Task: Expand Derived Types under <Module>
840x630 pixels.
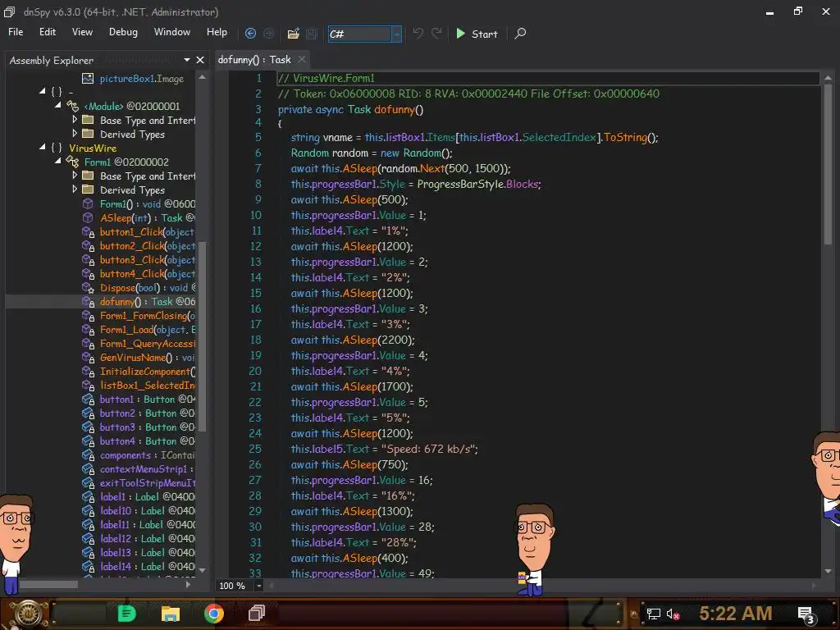Action: tap(75, 134)
